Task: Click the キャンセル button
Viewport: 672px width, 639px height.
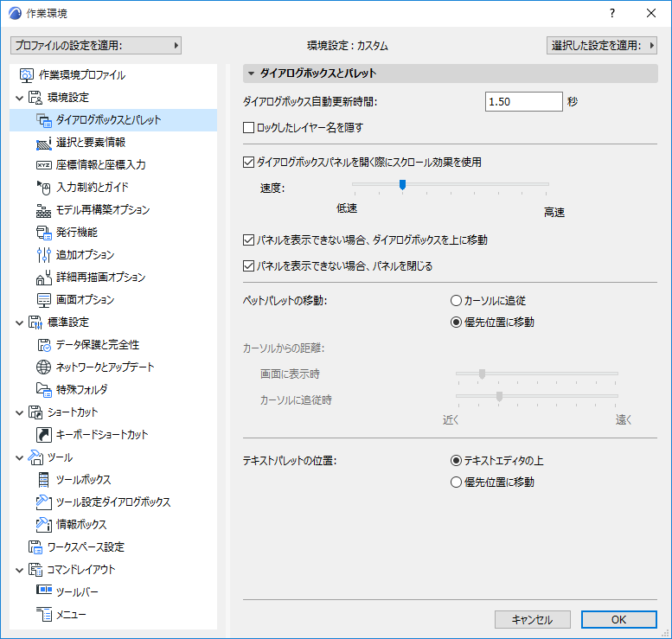Action: click(x=532, y=620)
